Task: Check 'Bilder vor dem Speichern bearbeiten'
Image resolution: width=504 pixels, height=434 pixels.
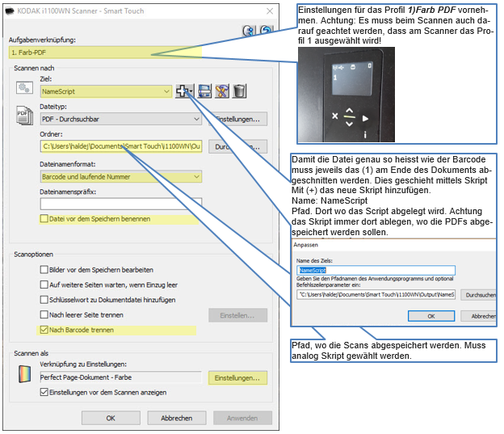Action: 44,269
